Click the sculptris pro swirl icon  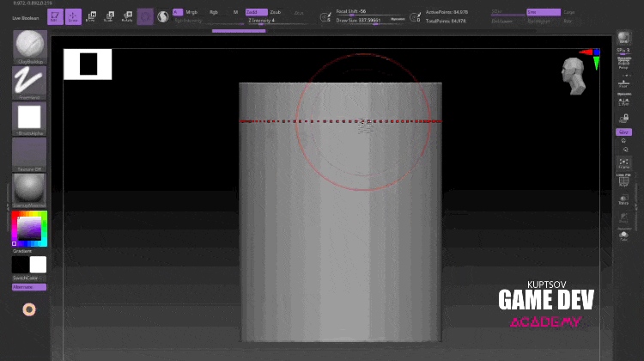pos(163,17)
